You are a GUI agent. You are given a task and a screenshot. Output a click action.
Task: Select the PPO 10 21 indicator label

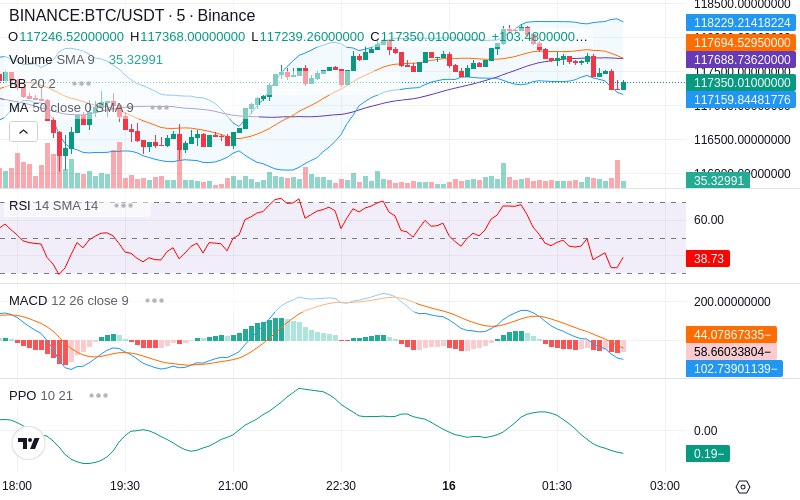click(x=41, y=395)
